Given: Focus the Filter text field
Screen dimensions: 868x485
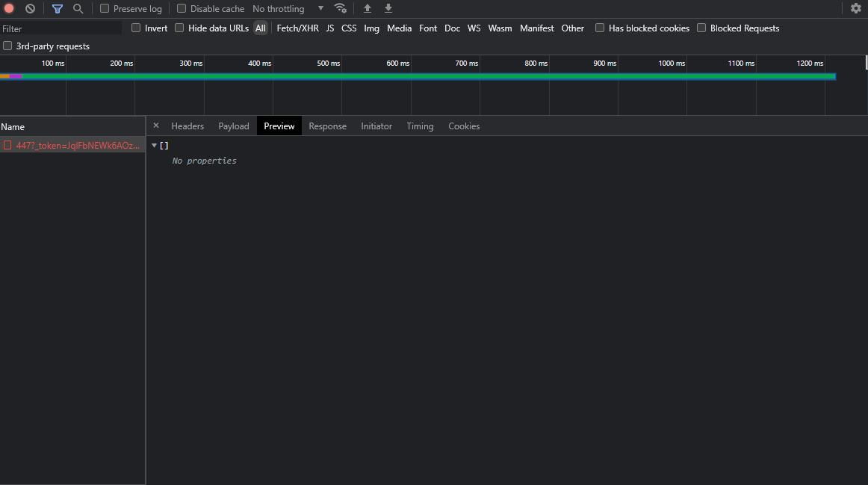Looking at the screenshot, I should tap(61, 28).
